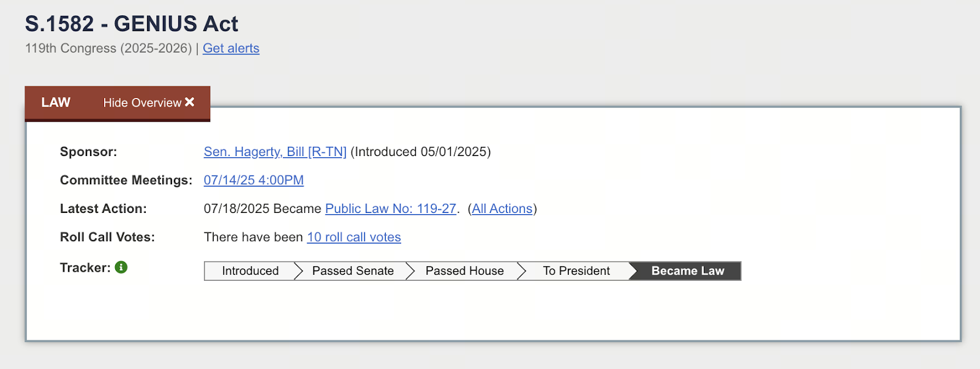The height and width of the screenshot is (369, 980).
Task: Open the Get alerts link
Action: pos(231,48)
